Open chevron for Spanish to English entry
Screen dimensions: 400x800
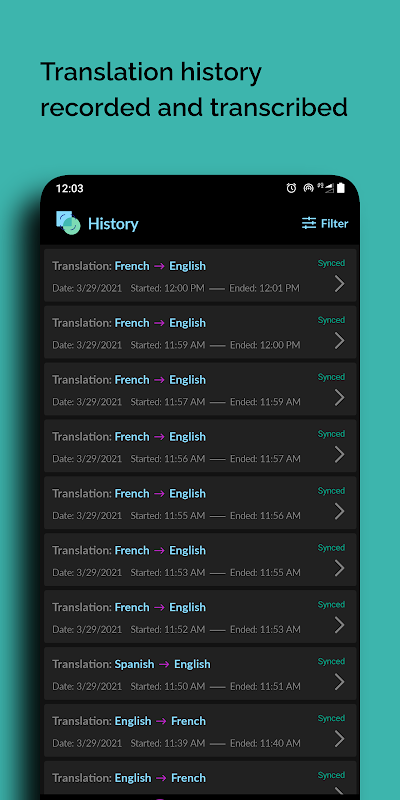coord(339,682)
